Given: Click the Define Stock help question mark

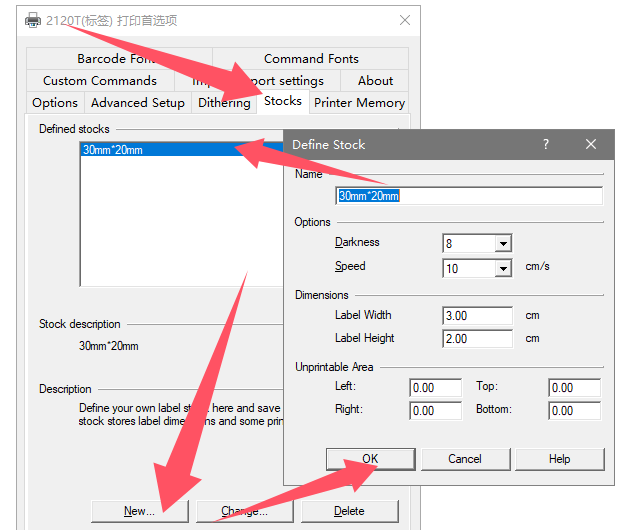Looking at the screenshot, I should 546,145.
